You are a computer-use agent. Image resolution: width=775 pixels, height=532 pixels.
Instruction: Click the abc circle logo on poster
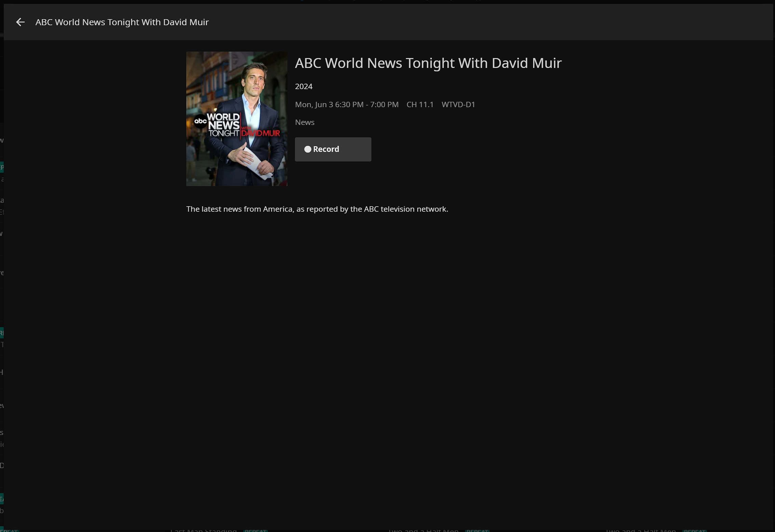pyautogui.click(x=200, y=122)
